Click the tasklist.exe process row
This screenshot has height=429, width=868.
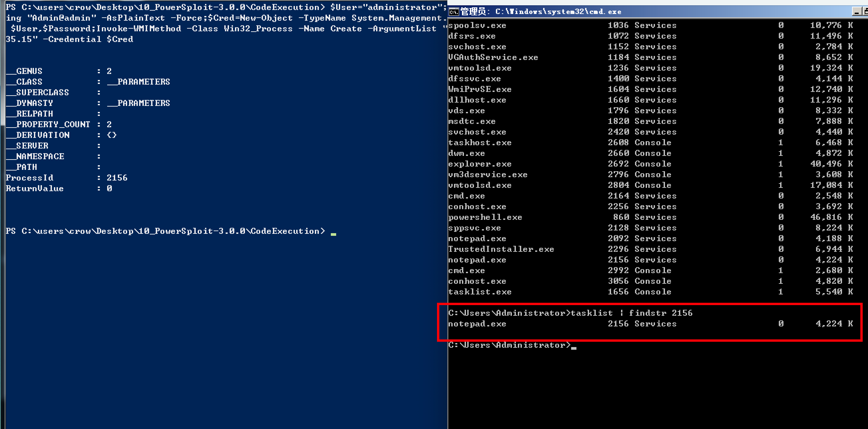coord(480,292)
